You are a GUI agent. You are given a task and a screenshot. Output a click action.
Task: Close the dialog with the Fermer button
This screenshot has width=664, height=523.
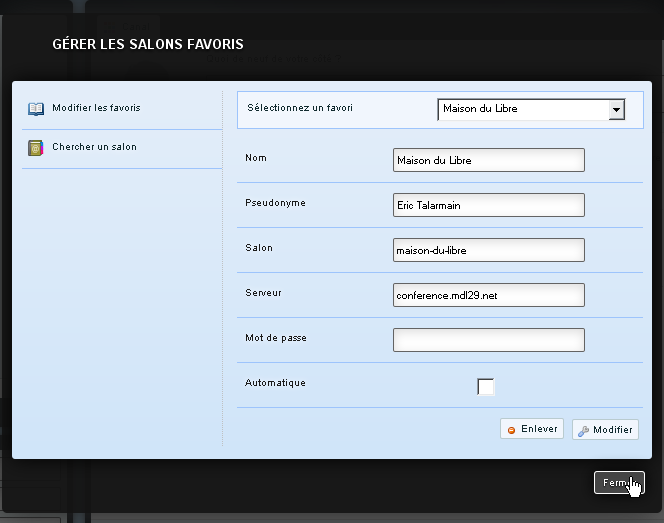[618, 483]
